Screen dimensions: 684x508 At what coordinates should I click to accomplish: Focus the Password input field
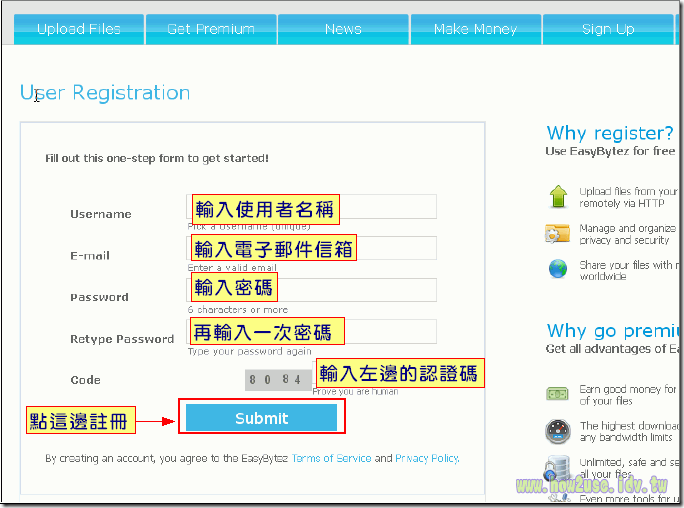pos(311,290)
